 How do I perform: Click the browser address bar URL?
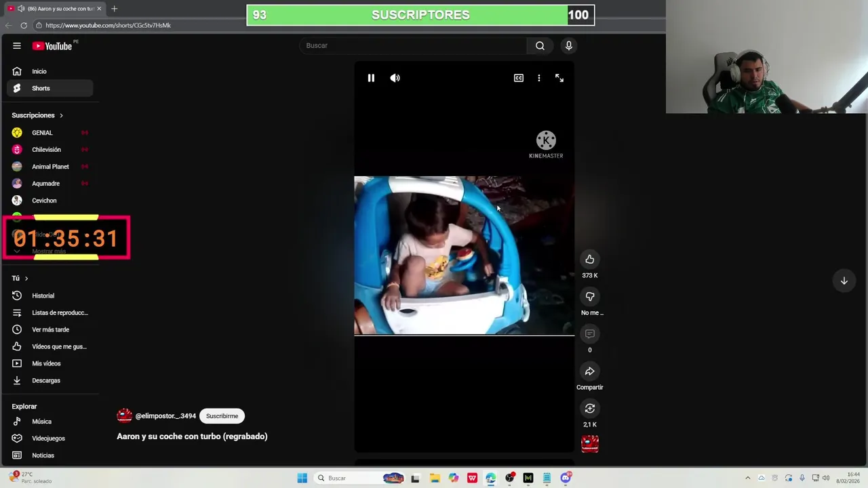click(108, 25)
